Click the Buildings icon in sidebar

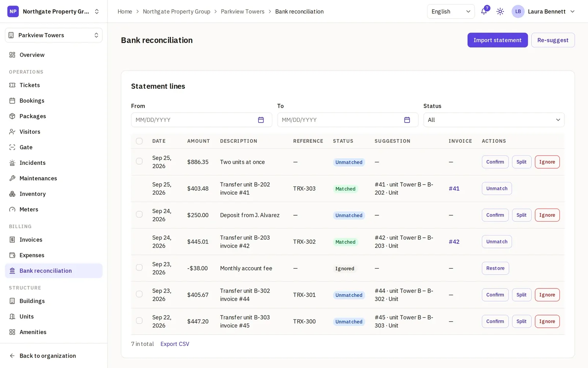pos(12,301)
